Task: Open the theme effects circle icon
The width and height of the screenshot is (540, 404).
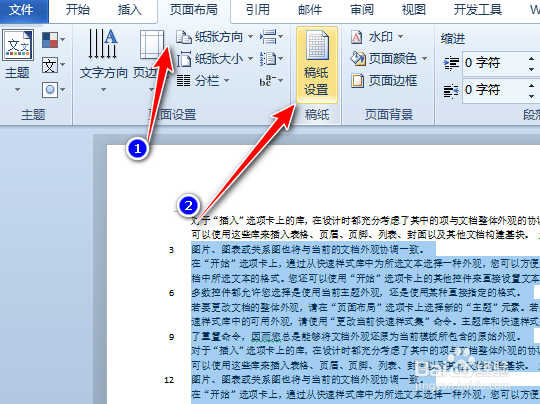Action: (x=50, y=90)
